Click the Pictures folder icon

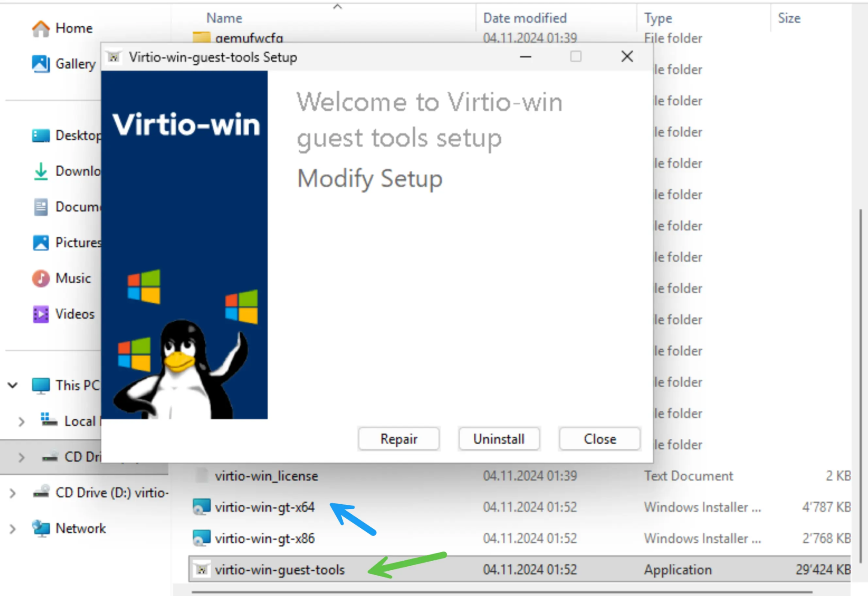click(x=41, y=243)
